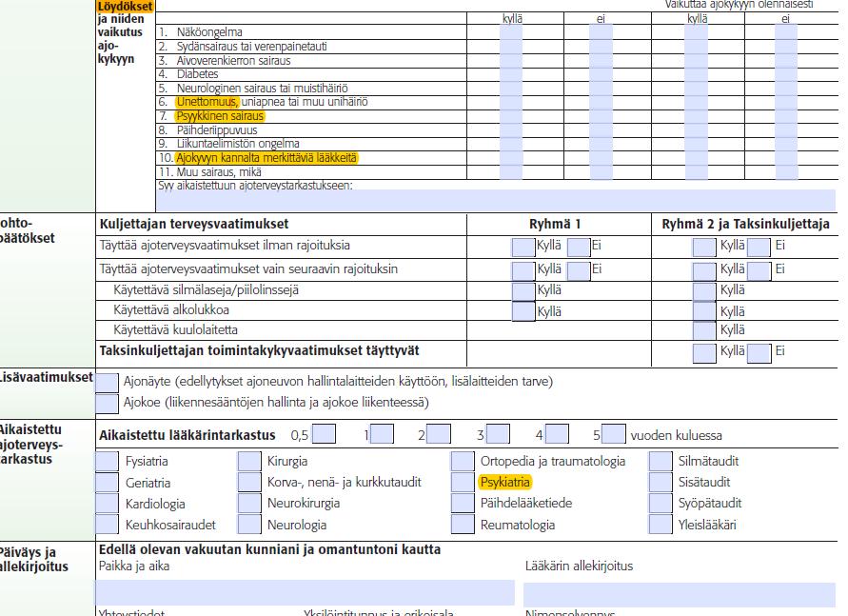Screen dimensions: 848x616
Task: Select Kyllä for Taksinkuljettajan toimintakykyvaatimukset
Action: coord(704,353)
